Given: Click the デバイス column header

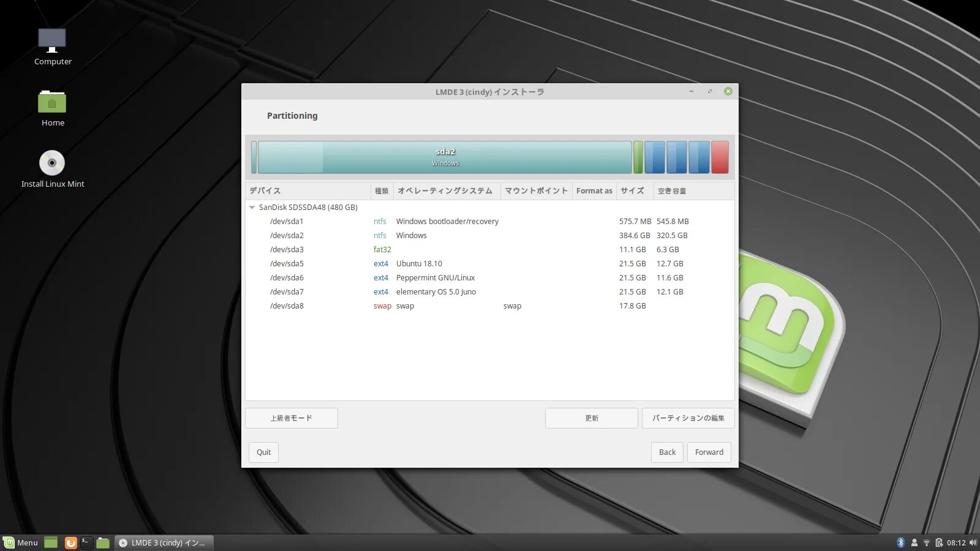Looking at the screenshot, I should (308, 191).
